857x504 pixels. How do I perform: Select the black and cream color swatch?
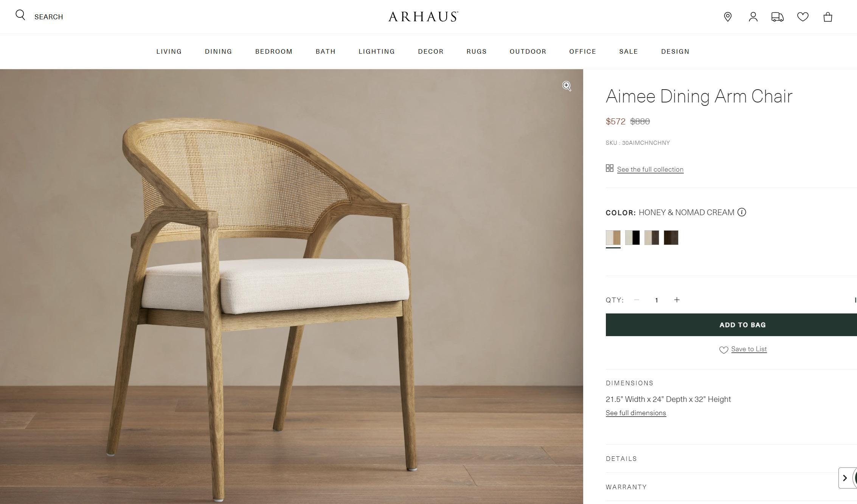coord(632,237)
